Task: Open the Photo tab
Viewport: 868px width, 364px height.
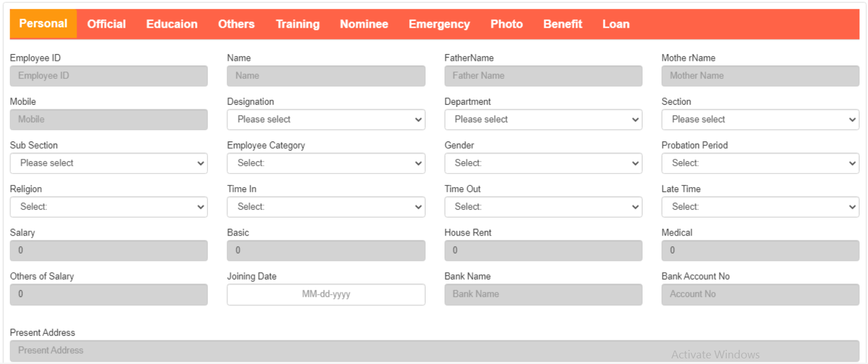Action: [506, 24]
